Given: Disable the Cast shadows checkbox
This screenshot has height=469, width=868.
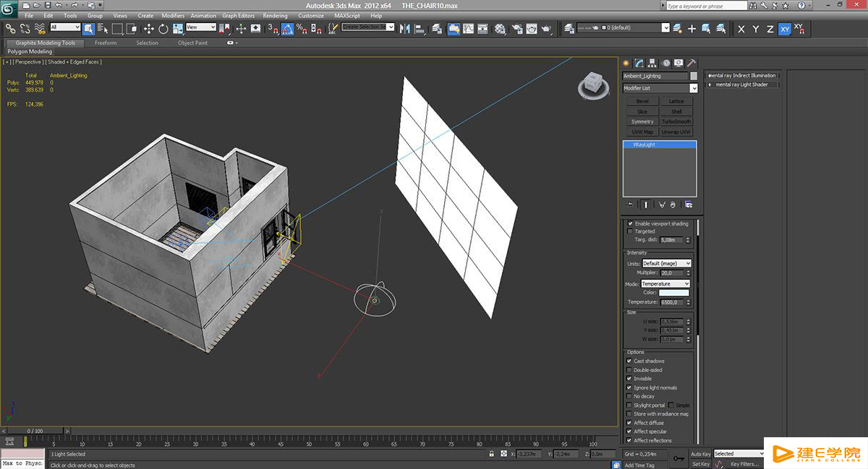Looking at the screenshot, I should pos(629,361).
